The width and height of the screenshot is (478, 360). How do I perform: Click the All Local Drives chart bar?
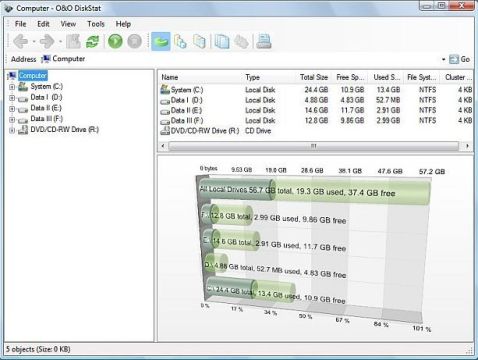click(x=314, y=191)
